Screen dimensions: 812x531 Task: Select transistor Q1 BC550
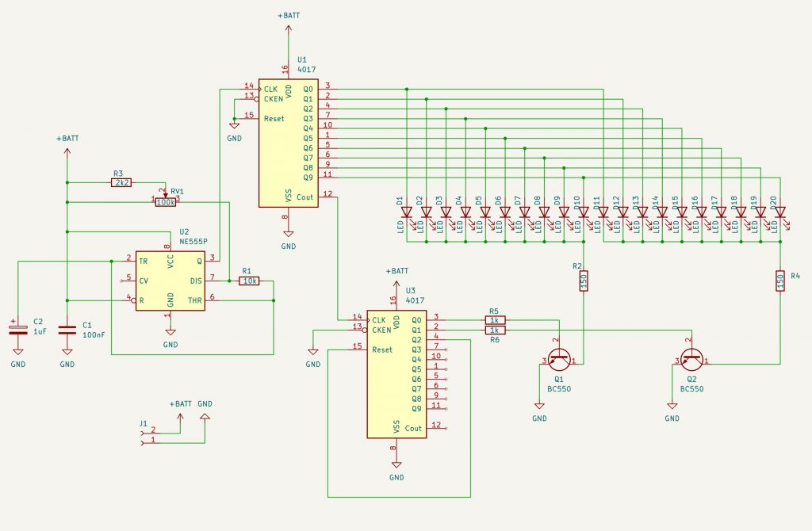click(x=559, y=359)
